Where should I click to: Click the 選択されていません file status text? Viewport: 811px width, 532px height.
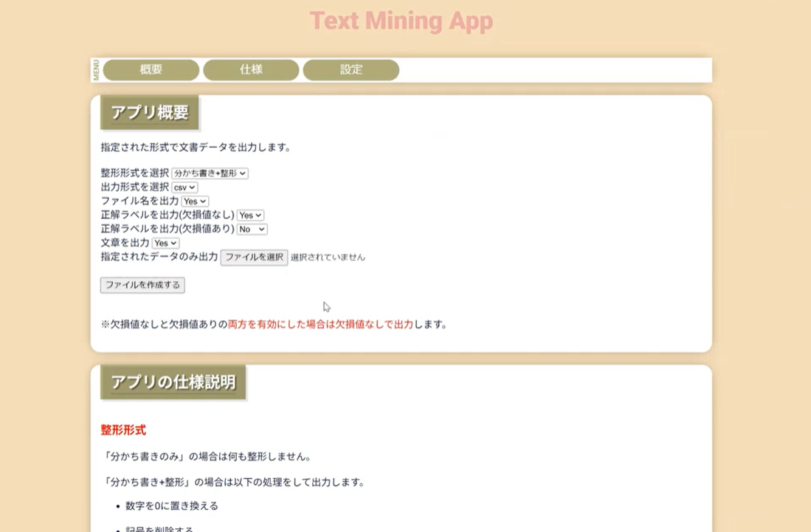click(328, 258)
